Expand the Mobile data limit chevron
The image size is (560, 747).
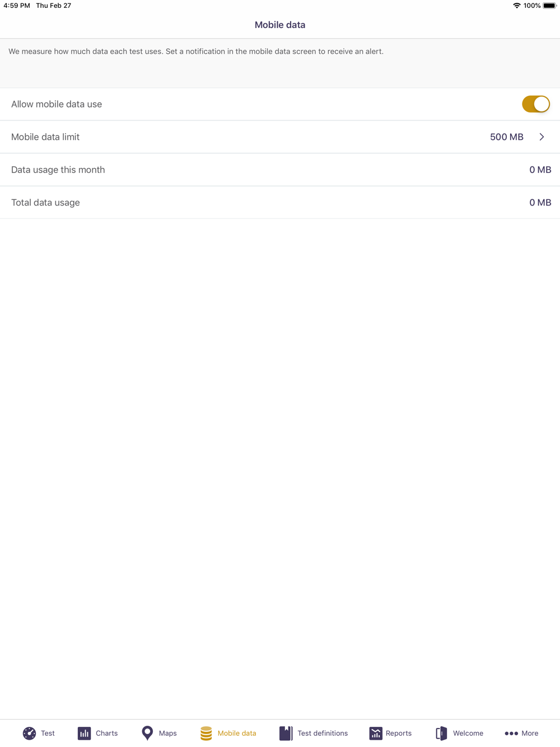tap(542, 137)
